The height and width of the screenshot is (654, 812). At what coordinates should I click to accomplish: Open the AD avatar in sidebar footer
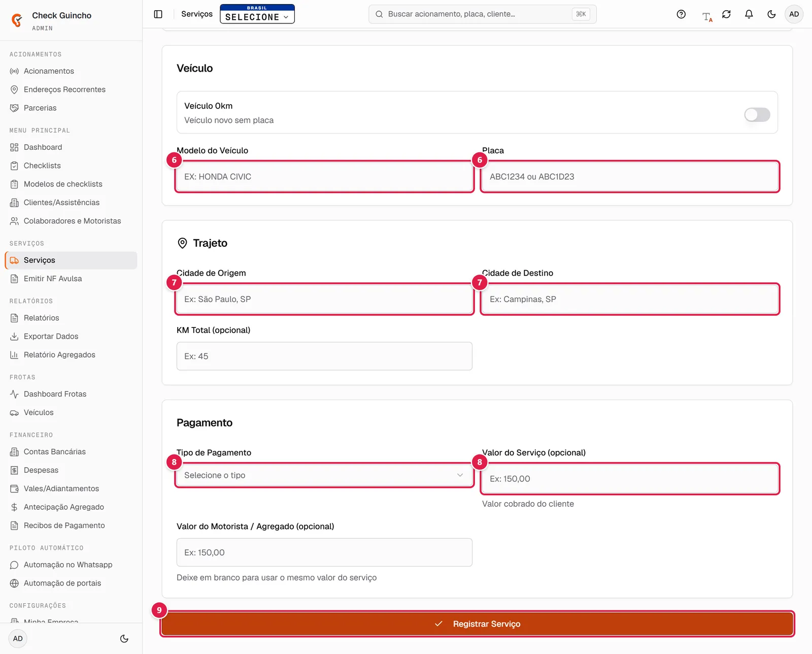(x=18, y=639)
